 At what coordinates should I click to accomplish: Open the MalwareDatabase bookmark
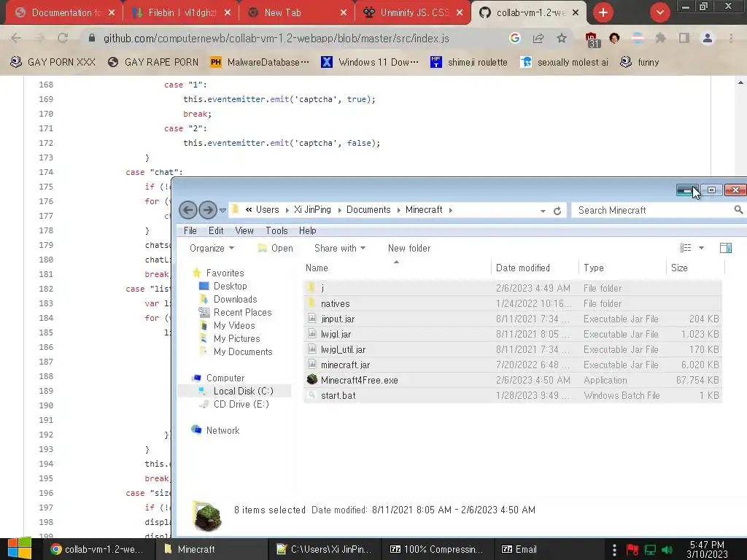(260, 62)
